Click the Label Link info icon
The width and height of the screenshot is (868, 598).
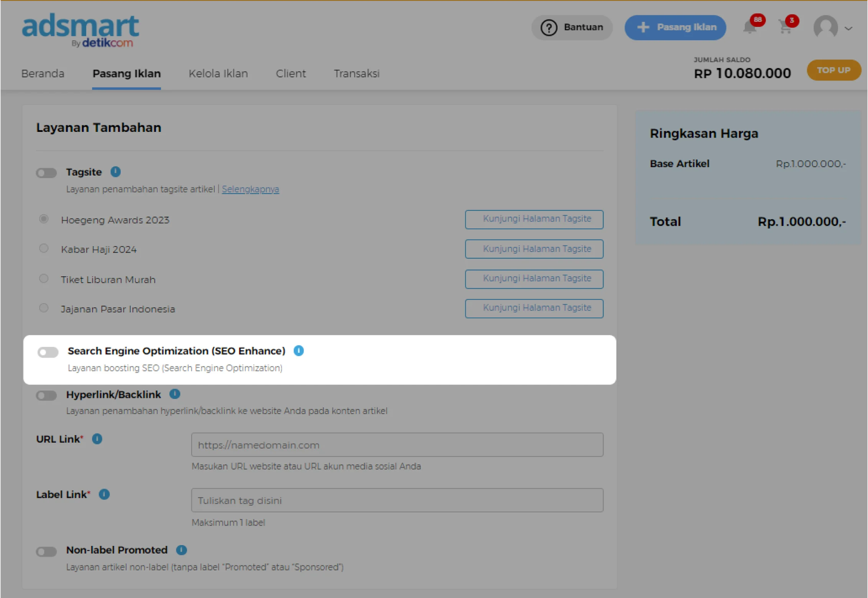[104, 495]
